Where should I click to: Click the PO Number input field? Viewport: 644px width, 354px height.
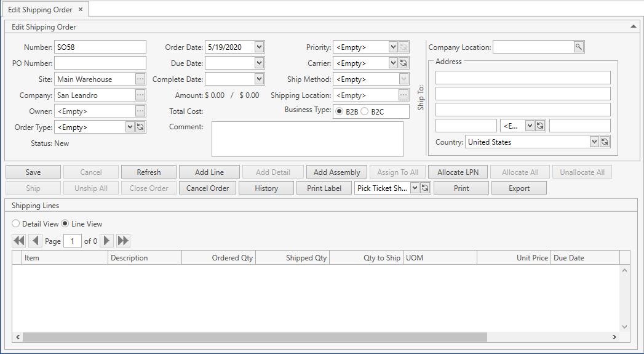pos(100,63)
